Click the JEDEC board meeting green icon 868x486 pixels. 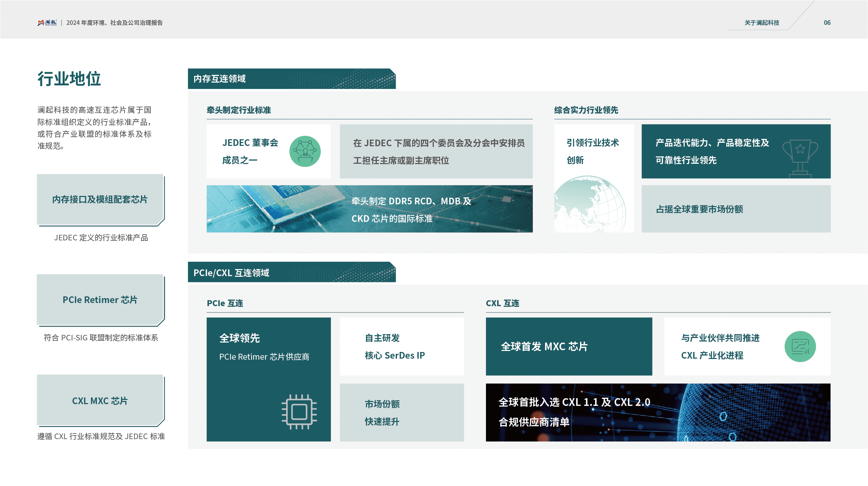click(305, 151)
